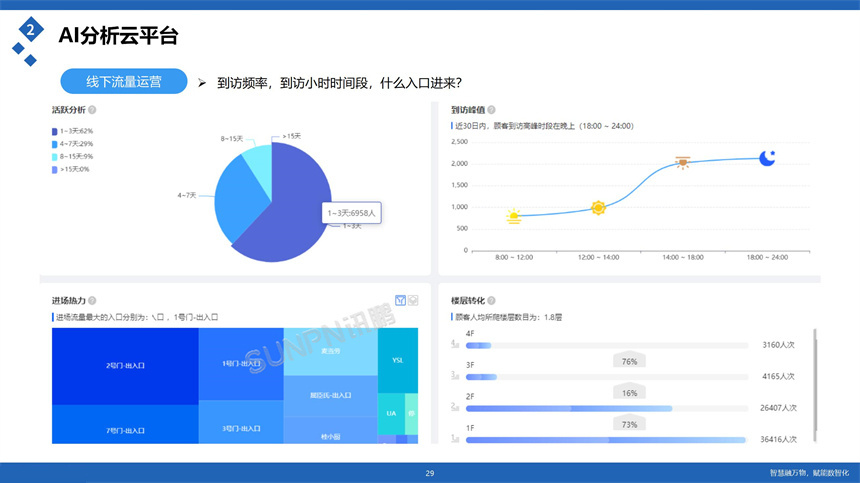Select the YSL treemap block
Viewport: 860px width, 483px height.
pos(398,360)
